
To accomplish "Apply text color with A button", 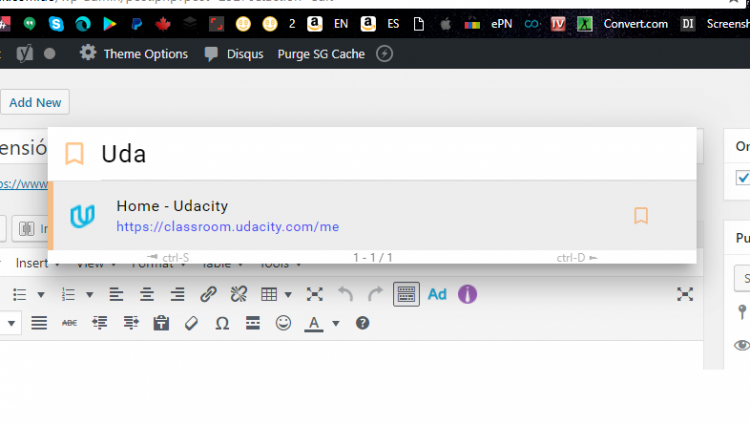I will [314, 324].
